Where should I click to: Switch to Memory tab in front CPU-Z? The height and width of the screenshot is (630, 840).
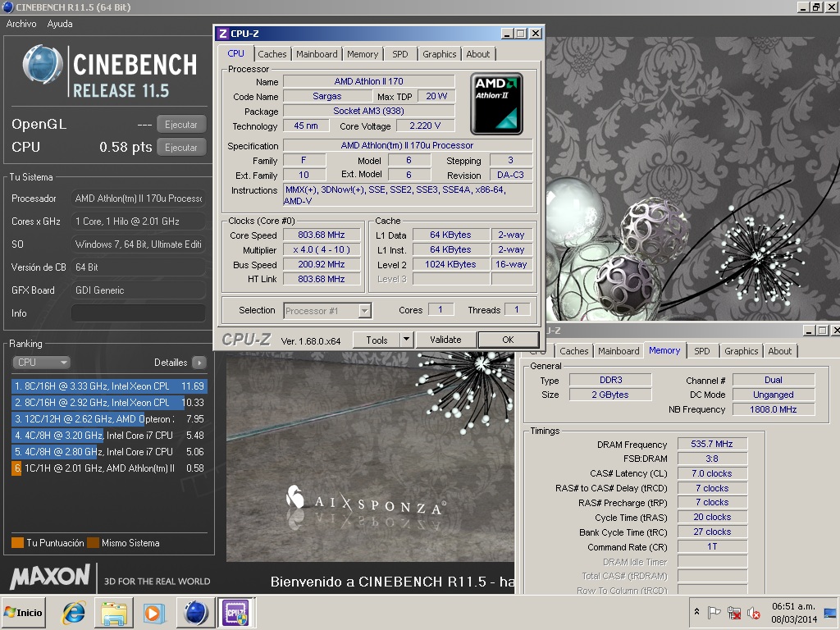click(362, 54)
